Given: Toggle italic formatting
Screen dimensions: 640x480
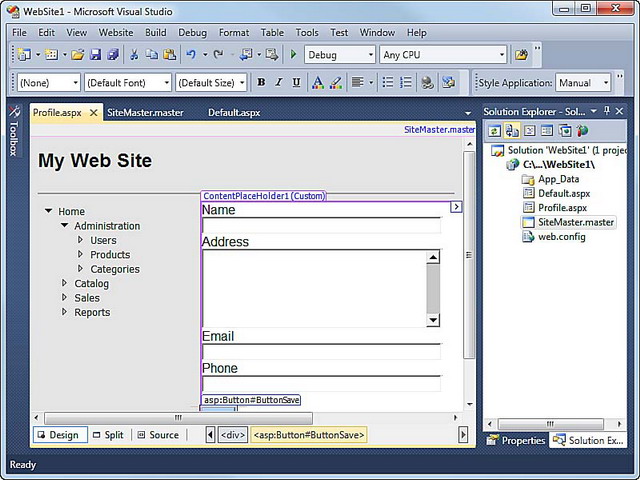Looking at the screenshot, I should [279, 82].
